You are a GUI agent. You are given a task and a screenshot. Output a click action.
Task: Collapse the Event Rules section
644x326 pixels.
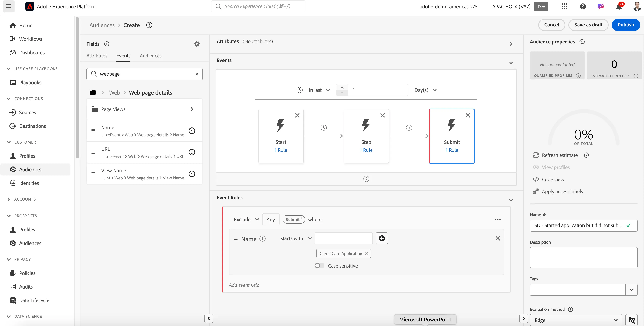[511, 200]
